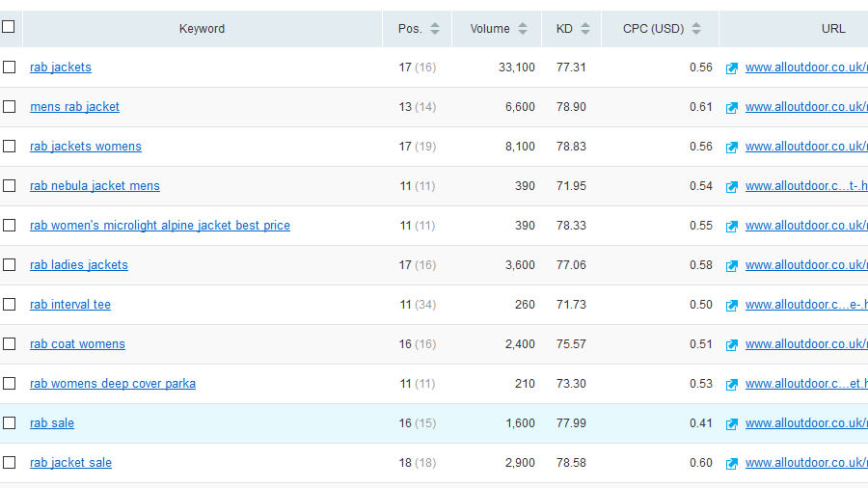The image size is (868, 488).
Task: Open the rab jacket sale keyword link
Action: click(x=70, y=463)
